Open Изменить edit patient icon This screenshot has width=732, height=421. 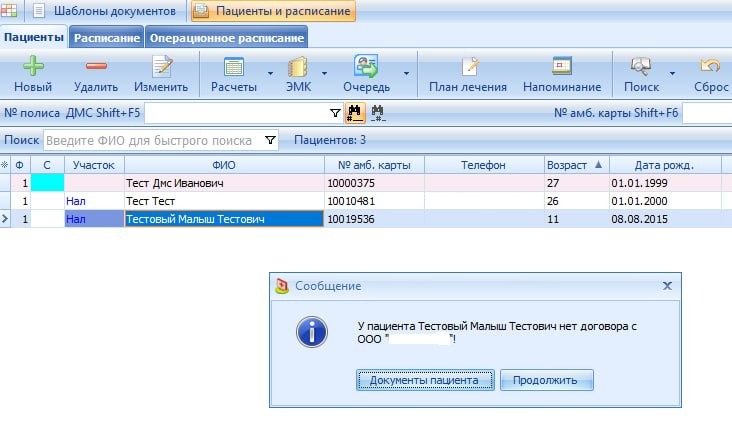point(162,66)
